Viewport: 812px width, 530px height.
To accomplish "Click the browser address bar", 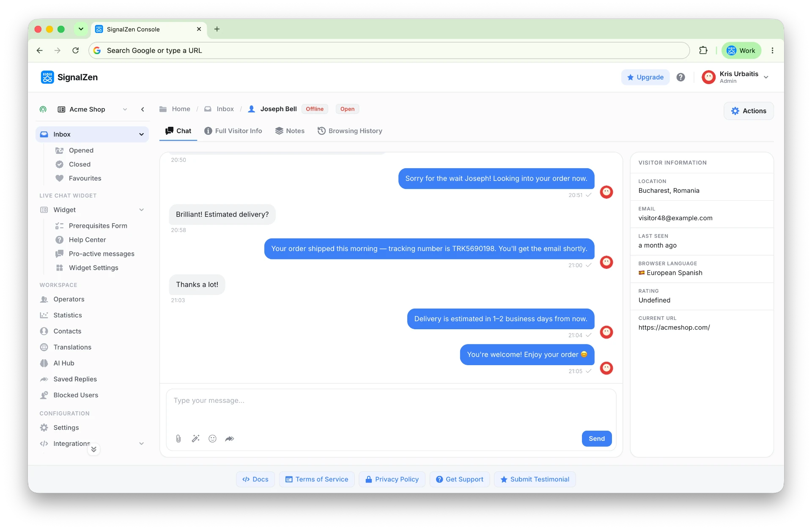I will (x=389, y=51).
